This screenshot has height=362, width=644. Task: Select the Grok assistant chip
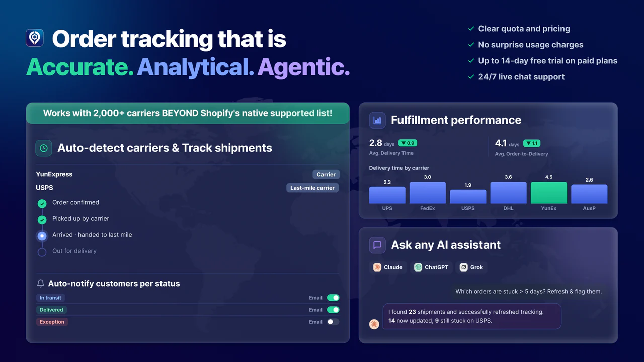(x=471, y=267)
